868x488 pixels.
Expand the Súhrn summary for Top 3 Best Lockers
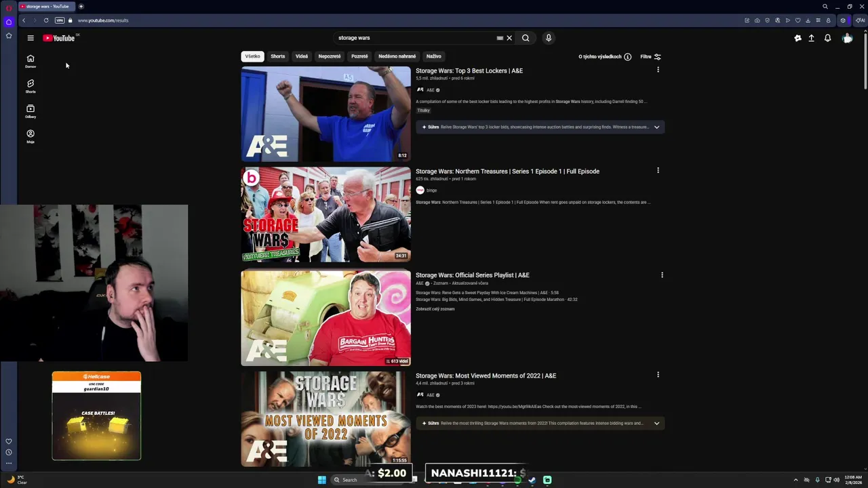tap(656, 127)
